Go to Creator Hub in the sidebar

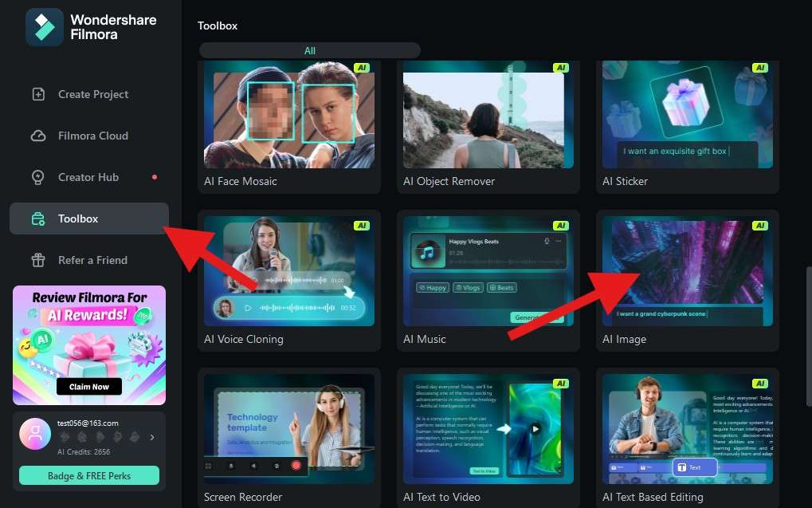pos(89,177)
